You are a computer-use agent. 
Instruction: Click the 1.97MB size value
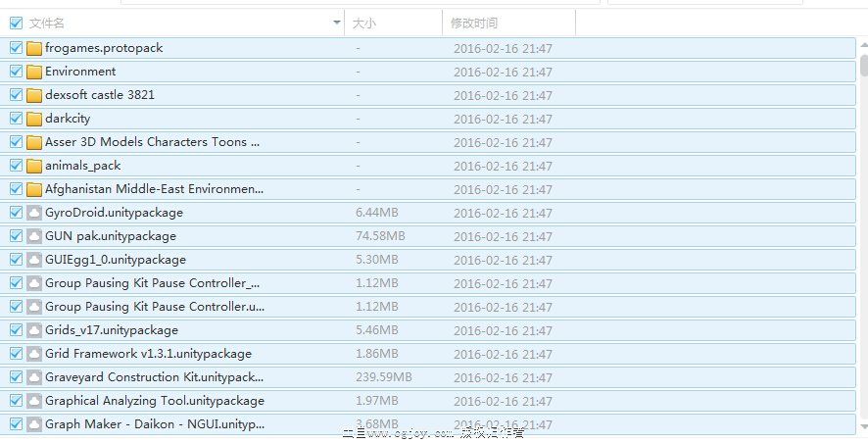377,400
